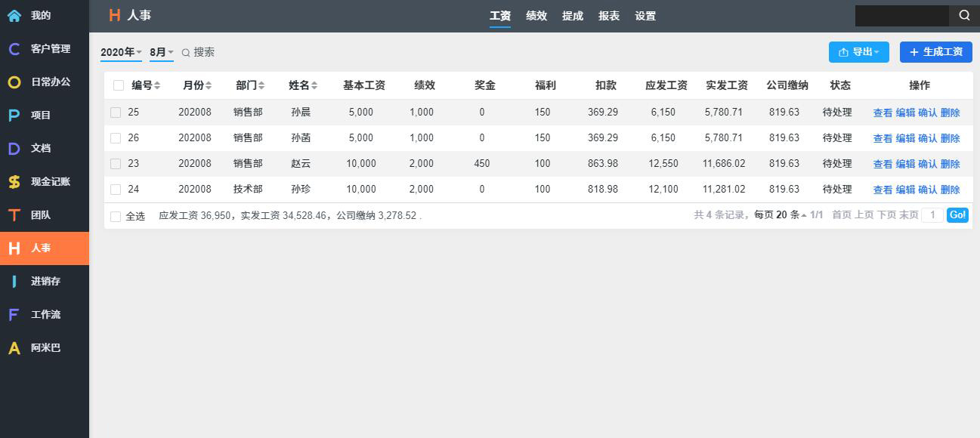This screenshot has width=980, height=438.
Task: Open 人事 sidebar H icon
Action: coord(14,248)
